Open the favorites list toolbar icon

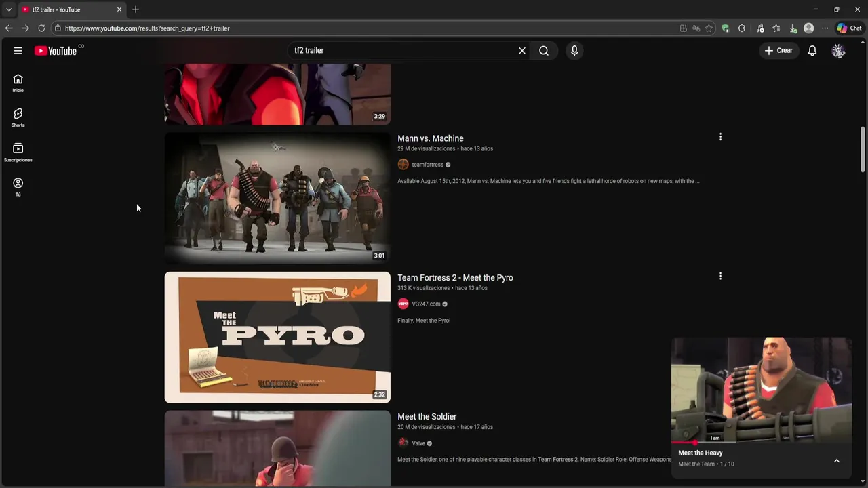click(776, 28)
